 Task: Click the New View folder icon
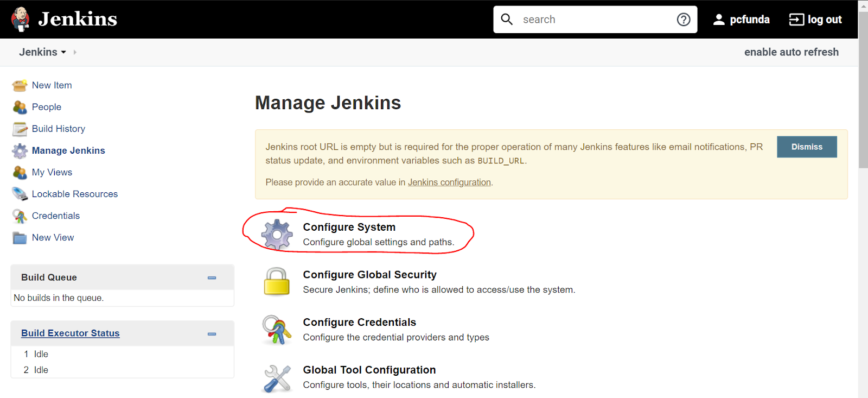[x=20, y=238]
